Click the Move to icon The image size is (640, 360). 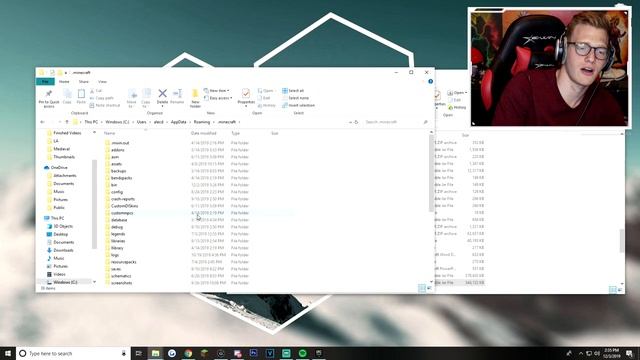132,94
